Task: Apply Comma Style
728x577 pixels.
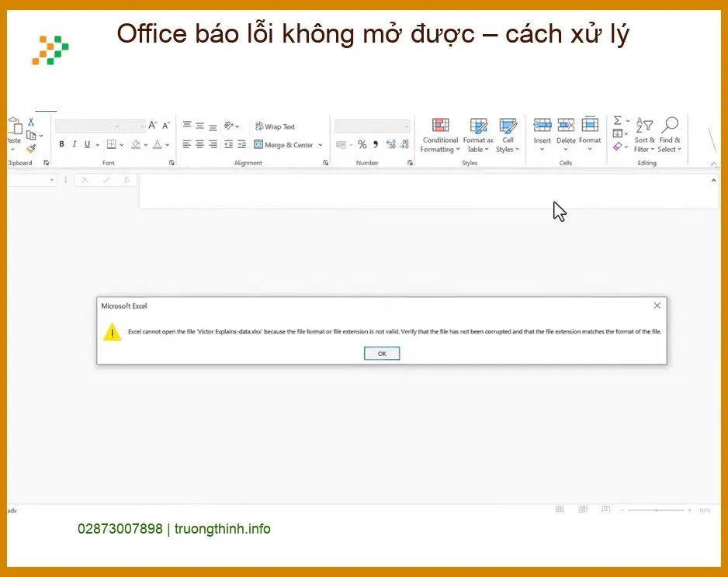Action: (376, 145)
